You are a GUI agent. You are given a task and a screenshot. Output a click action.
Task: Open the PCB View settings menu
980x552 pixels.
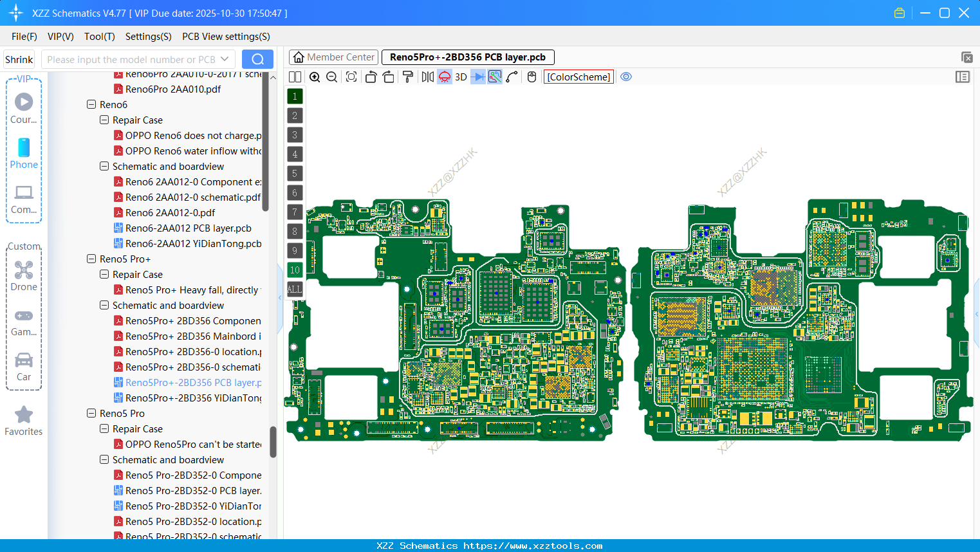tap(226, 37)
